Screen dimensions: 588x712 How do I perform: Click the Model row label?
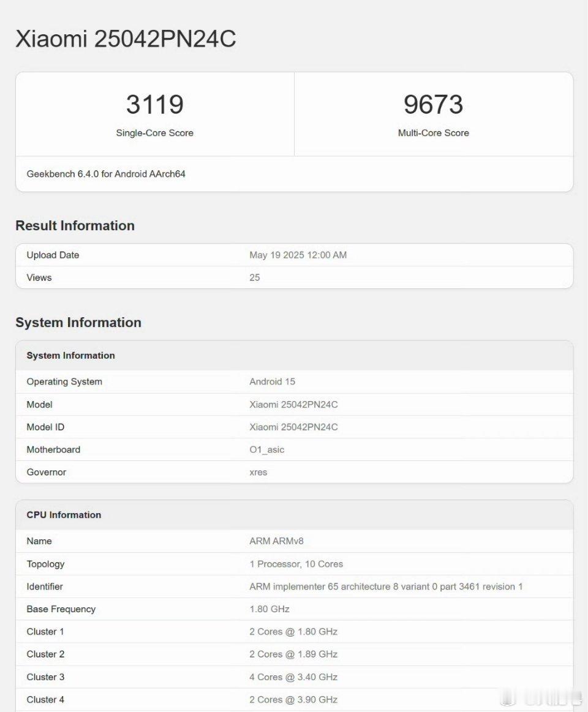pyautogui.click(x=40, y=405)
